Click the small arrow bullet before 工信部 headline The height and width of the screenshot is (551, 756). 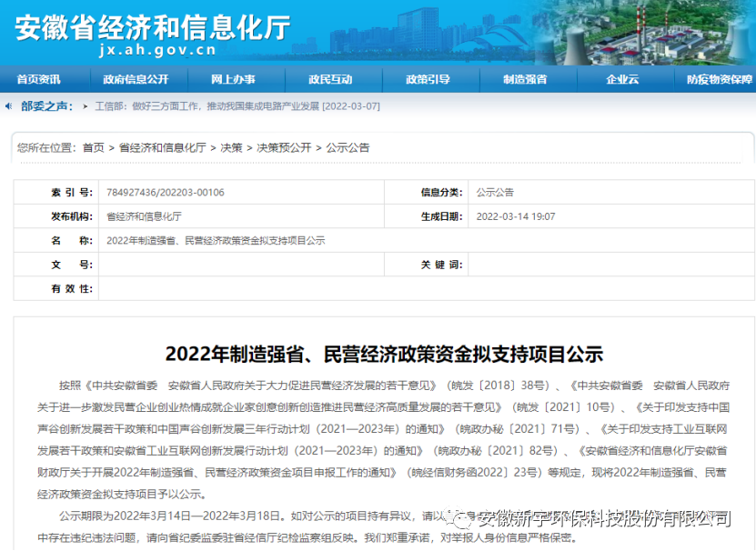click(85, 106)
